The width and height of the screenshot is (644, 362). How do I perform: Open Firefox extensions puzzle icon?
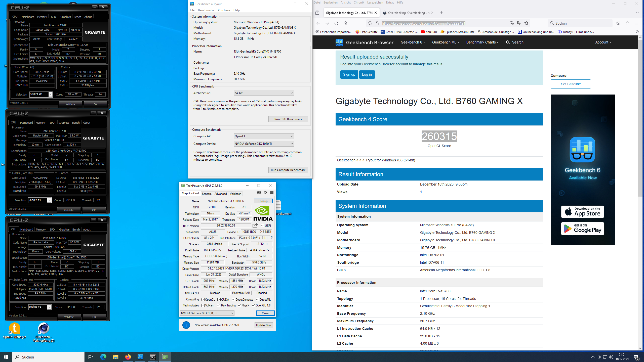(627, 23)
